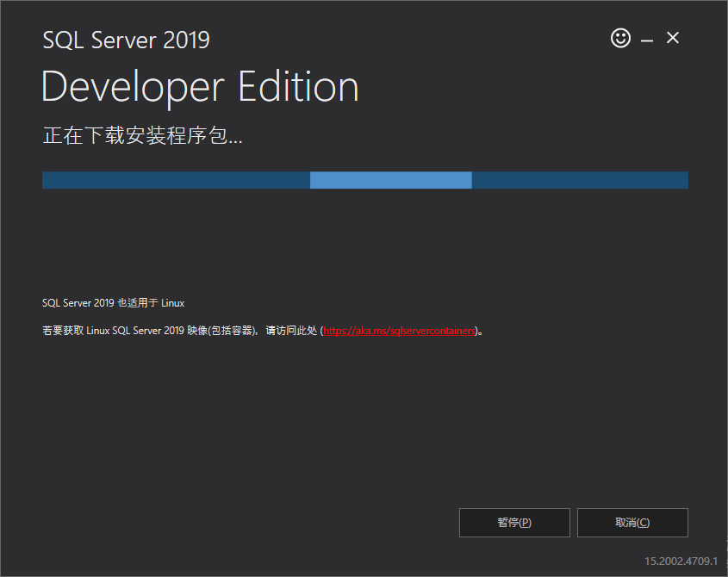
Task: Cancel the SQL Server download
Action: coord(632,523)
